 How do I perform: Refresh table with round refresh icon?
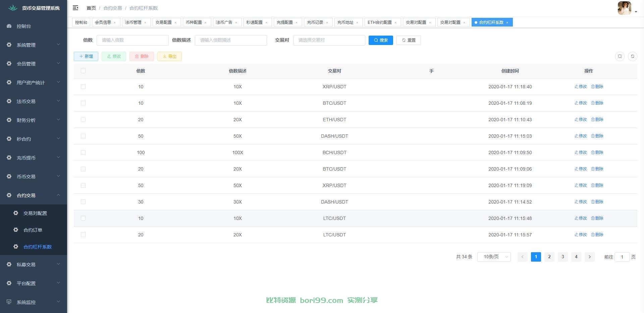click(633, 56)
